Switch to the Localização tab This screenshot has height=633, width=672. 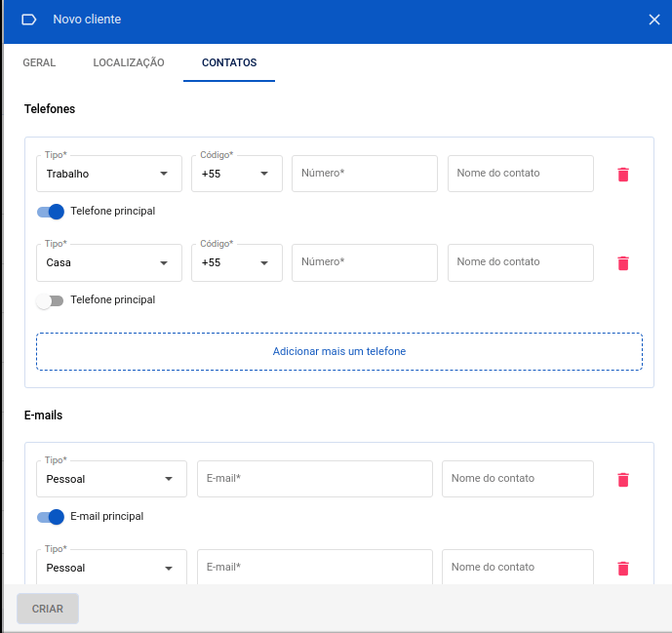click(x=129, y=62)
